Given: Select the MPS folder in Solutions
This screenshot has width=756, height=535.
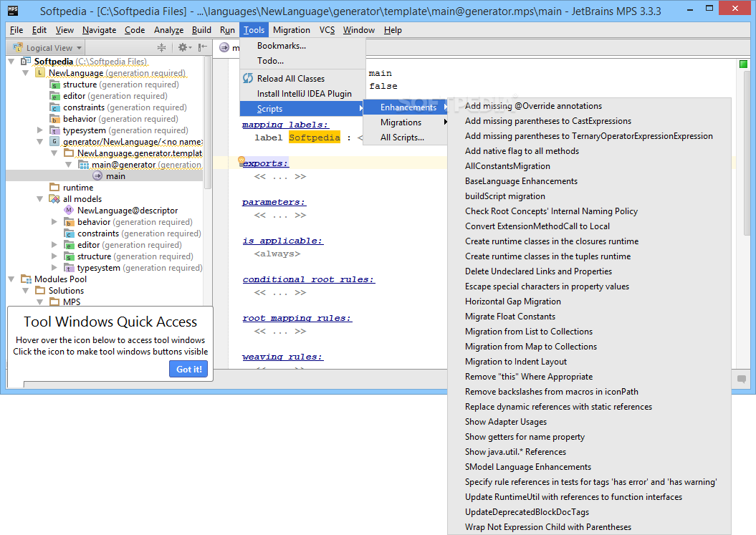Looking at the screenshot, I should pos(72,302).
